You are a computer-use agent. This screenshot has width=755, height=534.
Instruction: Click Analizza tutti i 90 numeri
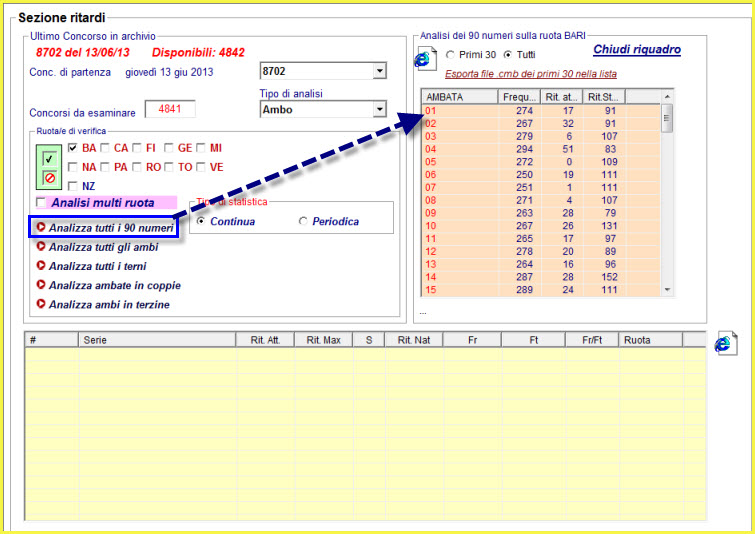click(111, 228)
